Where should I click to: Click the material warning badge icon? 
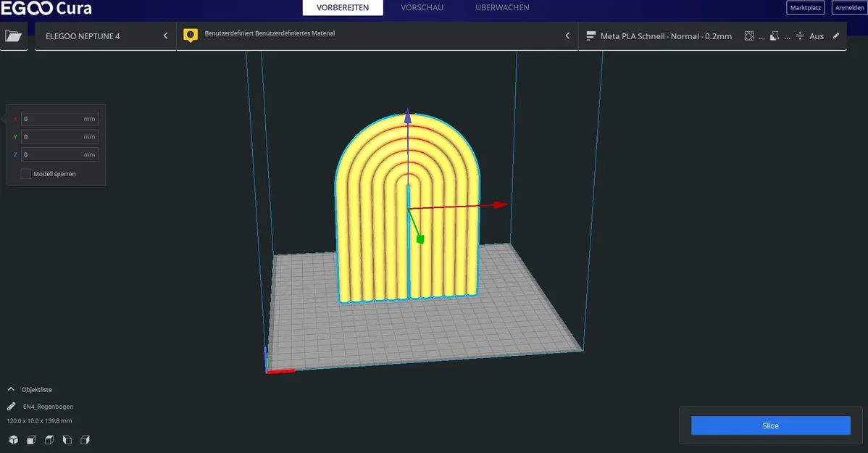pyautogui.click(x=191, y=36)
